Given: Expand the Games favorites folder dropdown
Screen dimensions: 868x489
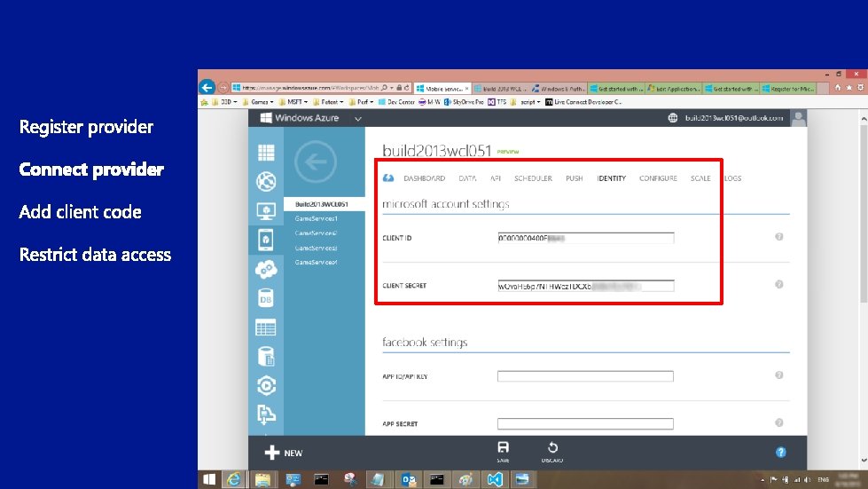Looking at the screenshot, I should pyautogui.click(x=272, y=102).
